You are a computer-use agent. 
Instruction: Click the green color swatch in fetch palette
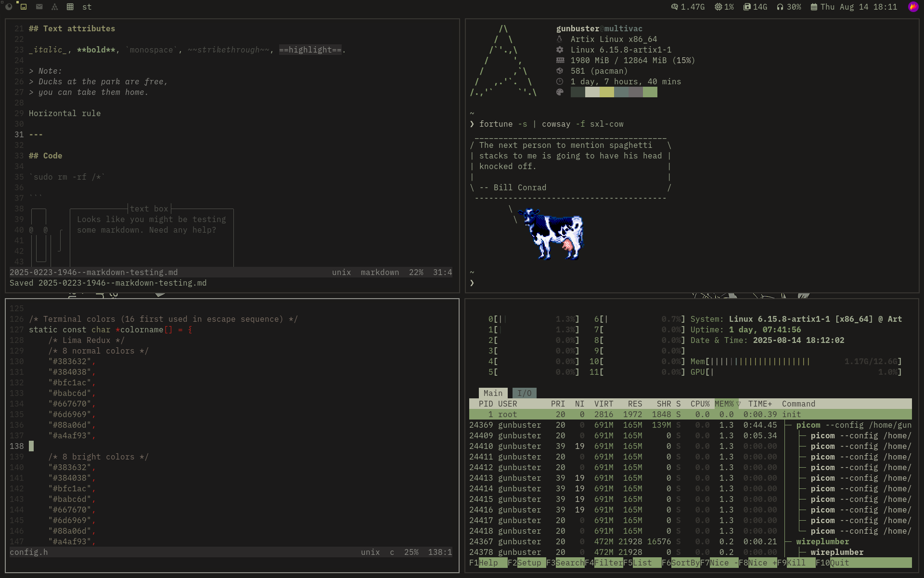650,92
